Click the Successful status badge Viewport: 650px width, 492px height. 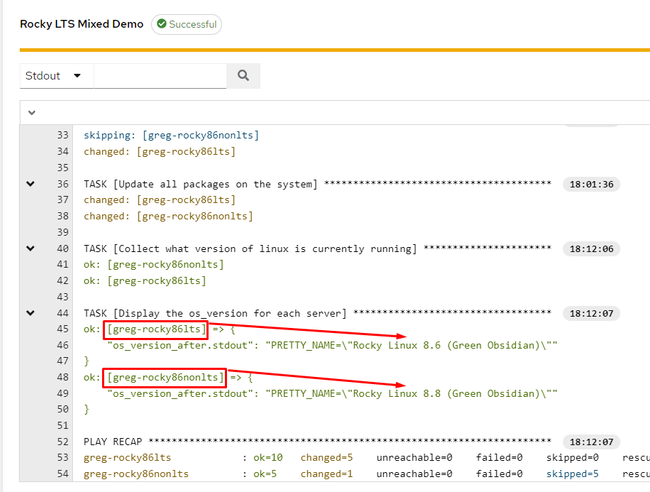187,24
